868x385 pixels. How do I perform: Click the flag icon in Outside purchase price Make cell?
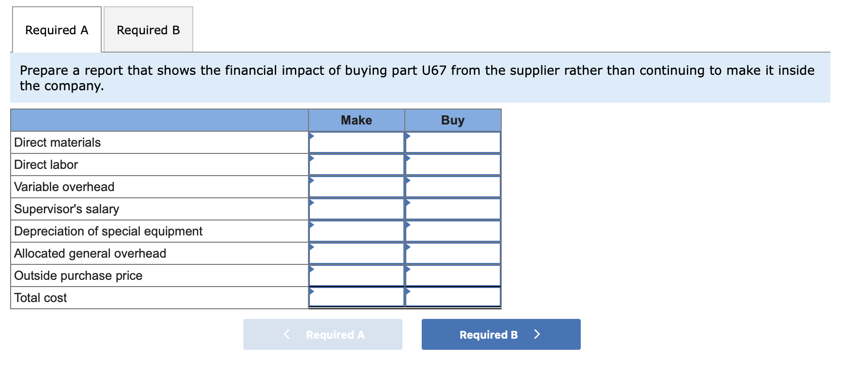[312, 269]
